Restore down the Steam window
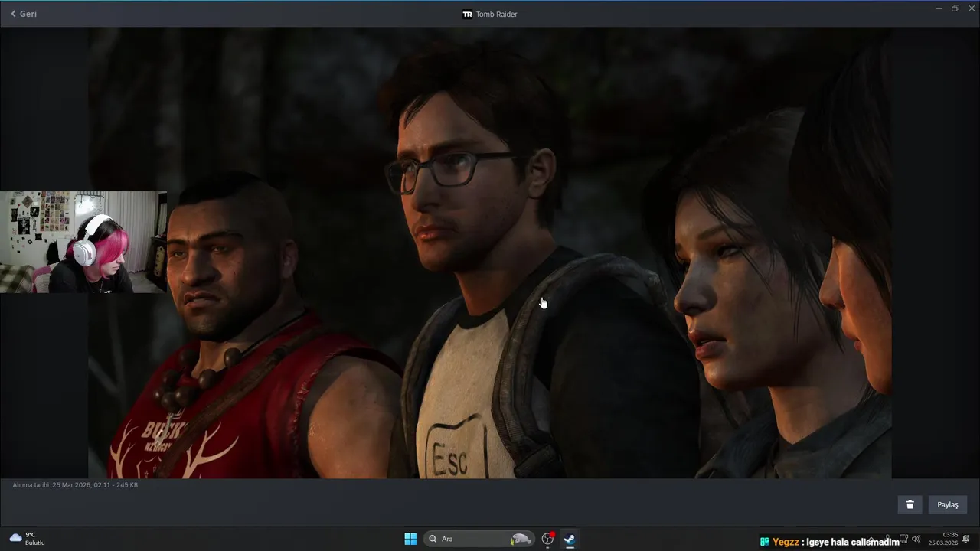The height and width of the screenshot is (551, 980). (x=955, y=8)
